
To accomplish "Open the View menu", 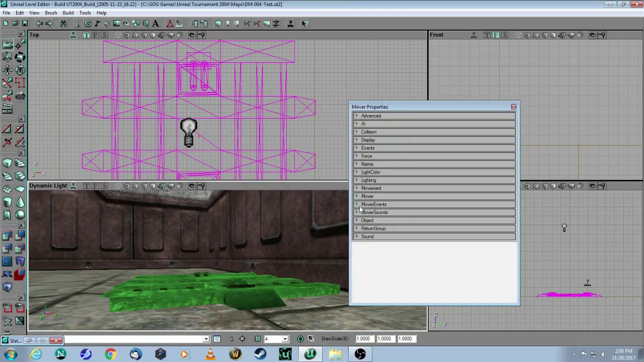I will point(34,13).
